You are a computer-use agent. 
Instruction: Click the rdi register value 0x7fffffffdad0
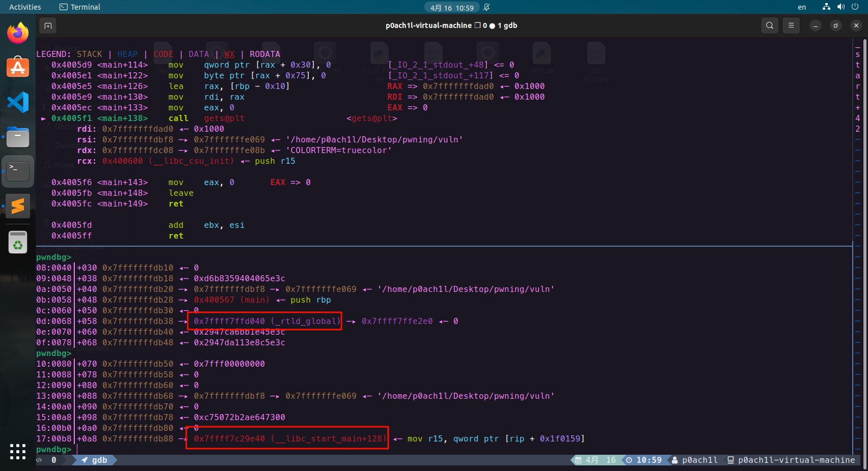tap(137, 129)
